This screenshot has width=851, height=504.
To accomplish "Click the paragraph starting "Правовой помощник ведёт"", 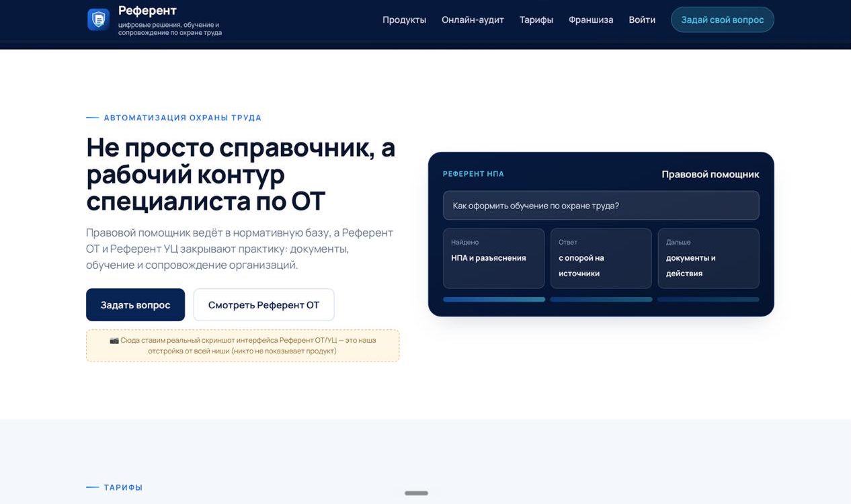I will [x=239, y=249].
